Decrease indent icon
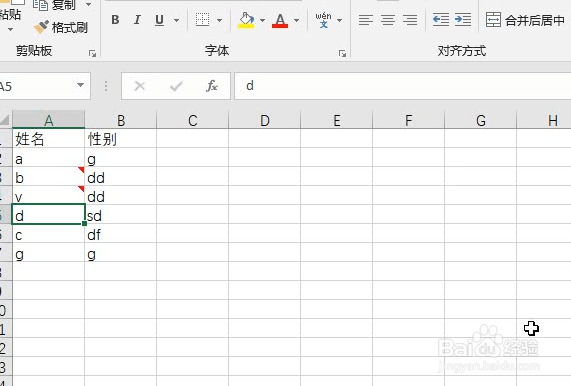The width and height of the screenshot is (571, 386). (x=441, y=20)
